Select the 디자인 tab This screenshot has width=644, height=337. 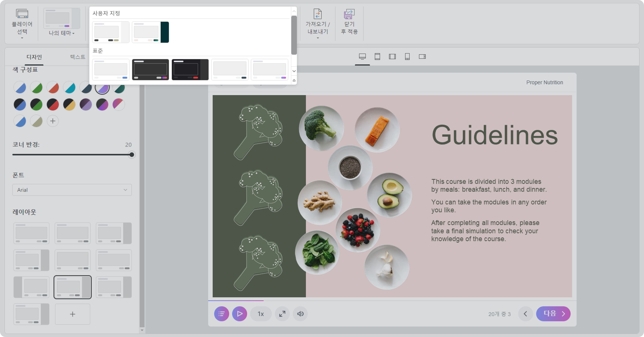point(34,57)
